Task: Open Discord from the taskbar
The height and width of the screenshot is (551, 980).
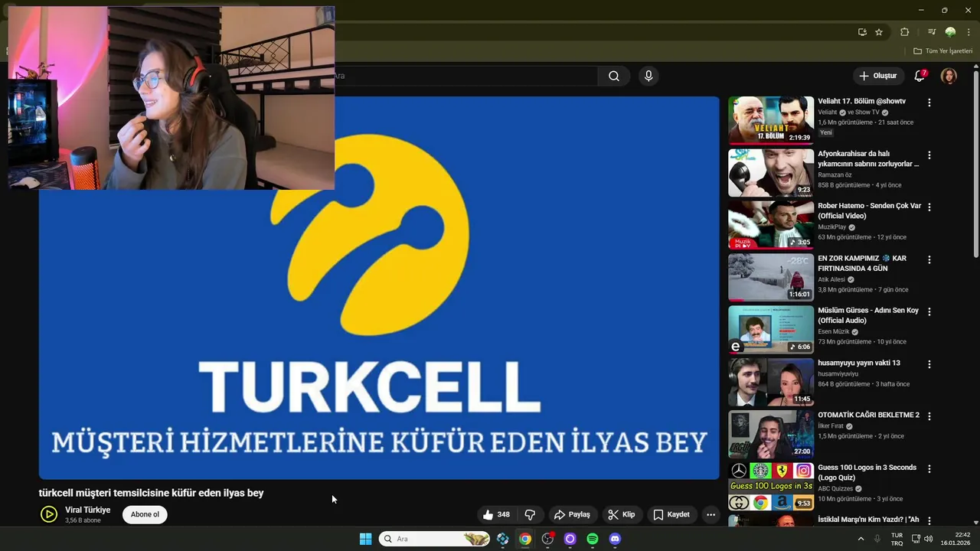Action: (x=615, y=539)
